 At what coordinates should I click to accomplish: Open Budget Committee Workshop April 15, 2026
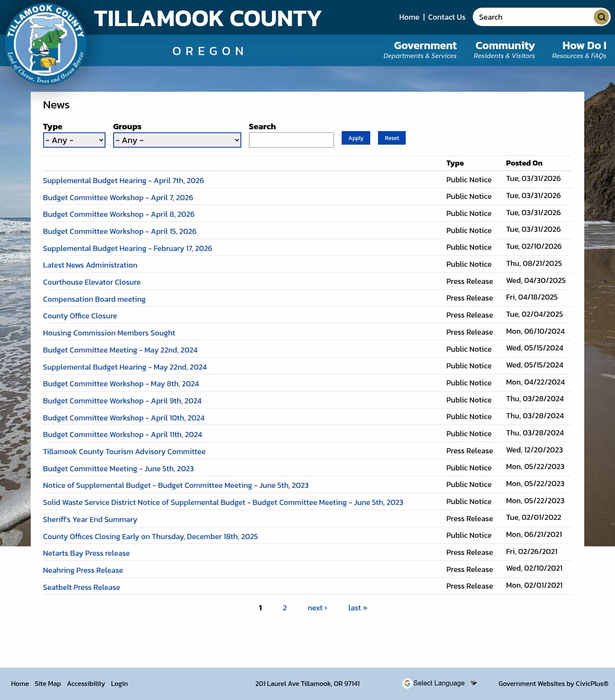(x=120, y=231)
